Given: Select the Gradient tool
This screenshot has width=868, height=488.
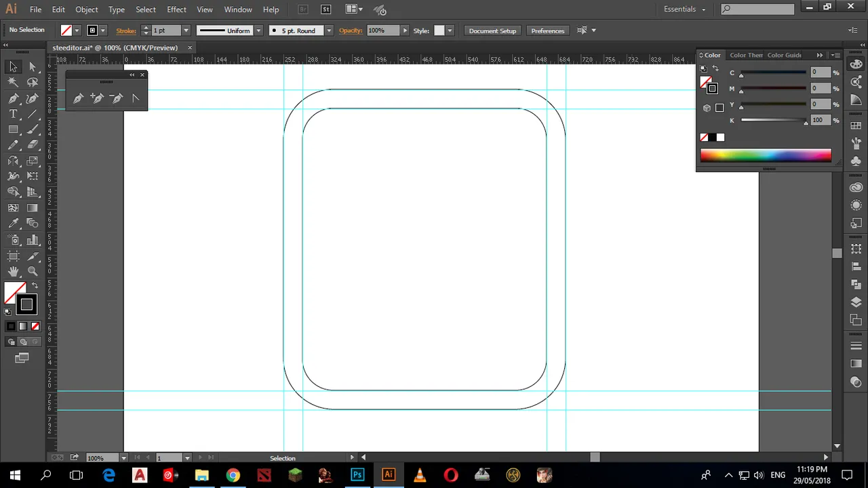Looking at the screenshot, I should 33,208.
